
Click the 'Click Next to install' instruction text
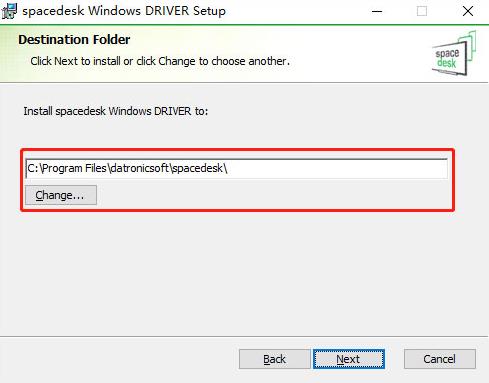pyautogui.click(x=160, y=61)
